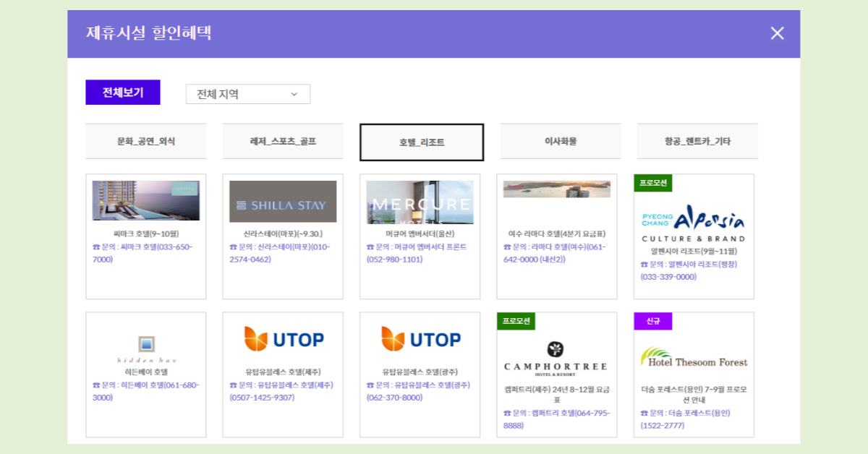Image resolution: width=868 pixels, height=454 pixels.
Task: Open 신라스테이(마포)(~9.30.) title
Action: coord(283,234)
